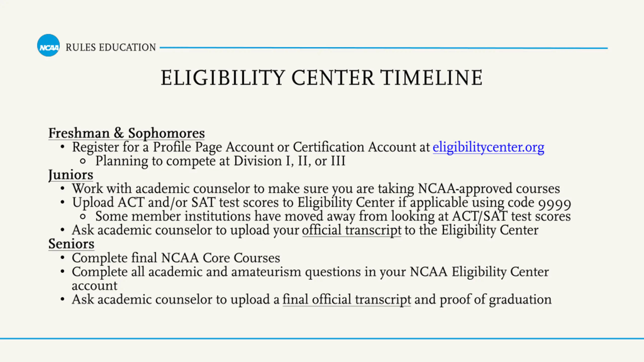The width and height of the screenshot is (644, 362).
Task: Click the 'proof of graduation' text
Action: click(496, 300)
